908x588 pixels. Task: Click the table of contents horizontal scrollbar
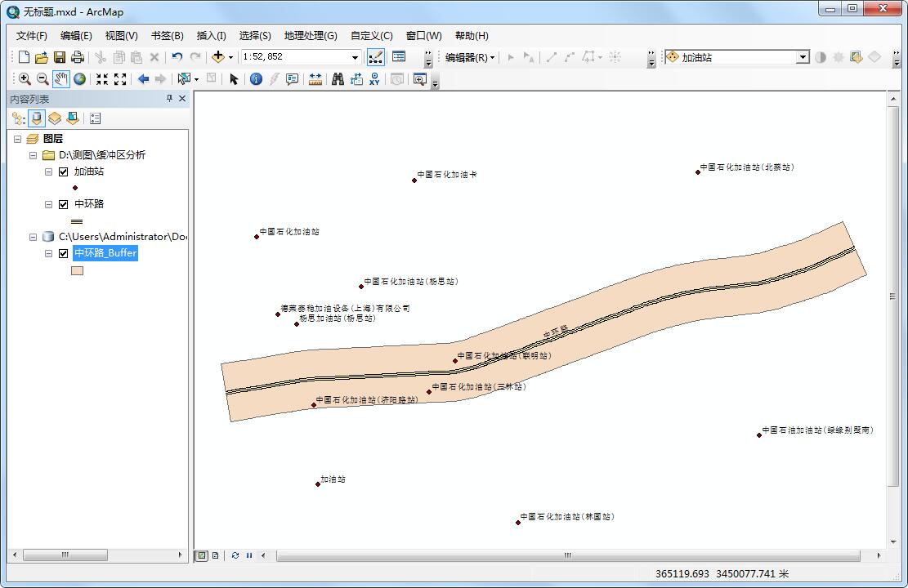tap(65, 555)
